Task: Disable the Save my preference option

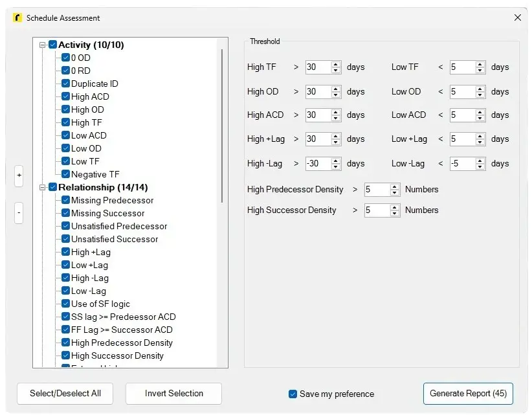Action: click(294, 394)
